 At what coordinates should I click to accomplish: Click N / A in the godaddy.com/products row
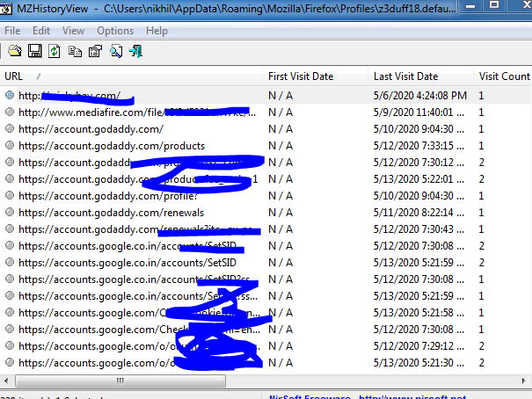click(x=281, y=146)
